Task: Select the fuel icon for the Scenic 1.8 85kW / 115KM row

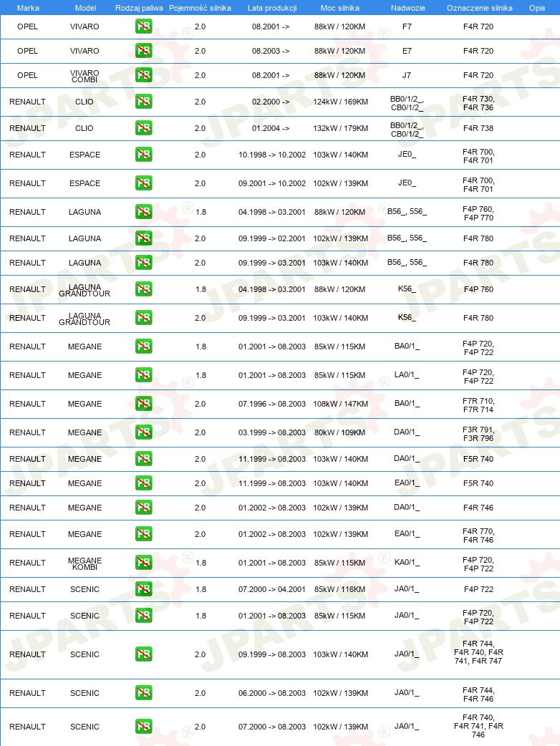Action: click(144, 616)
